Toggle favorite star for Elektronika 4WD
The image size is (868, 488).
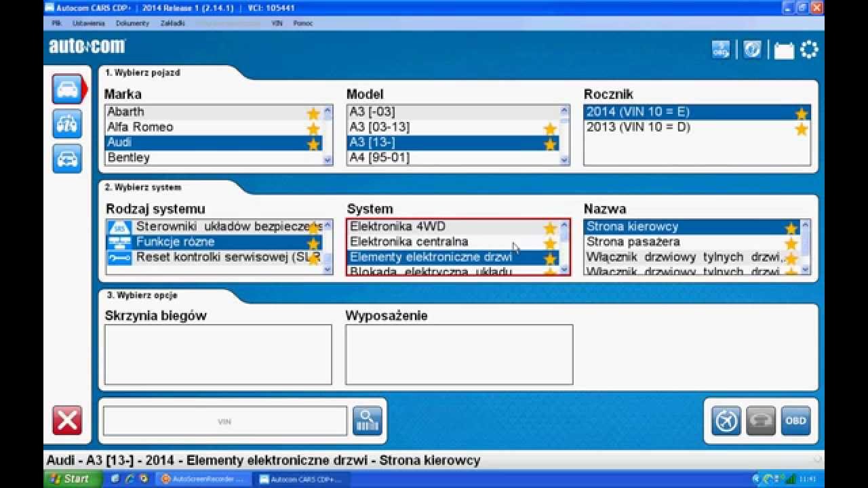point(550,228)
